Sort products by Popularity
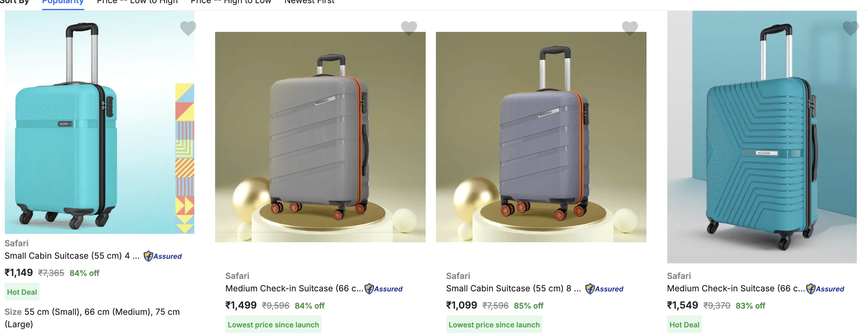868x336 pixels. click(63, 2)
